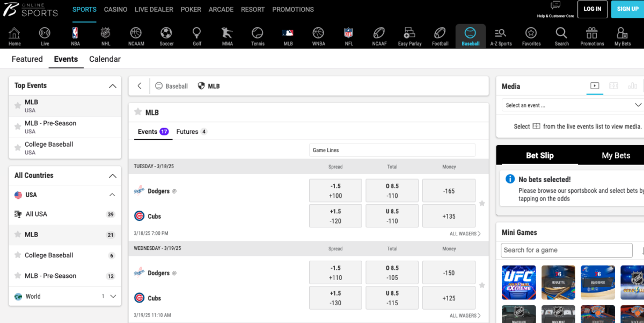
Task: Open All Wagers for Wednesday game
Action: pyautogui.click(x=465, y=316)
